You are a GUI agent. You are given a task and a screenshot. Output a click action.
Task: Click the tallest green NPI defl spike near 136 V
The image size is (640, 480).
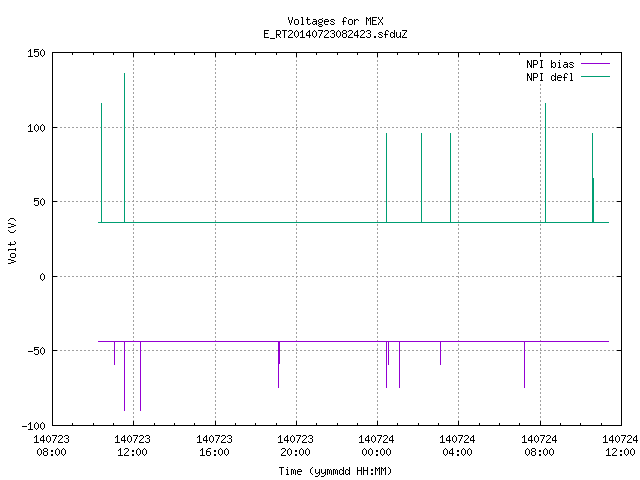[x=124, y=148]
